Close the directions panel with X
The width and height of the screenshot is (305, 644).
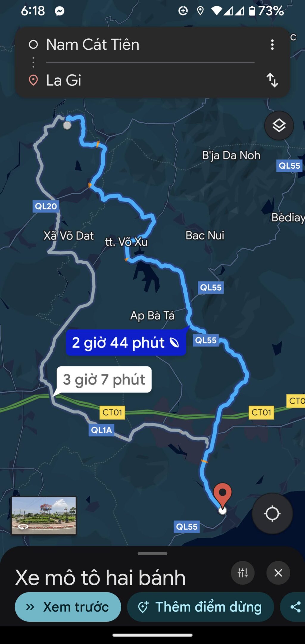pos(278,573)
